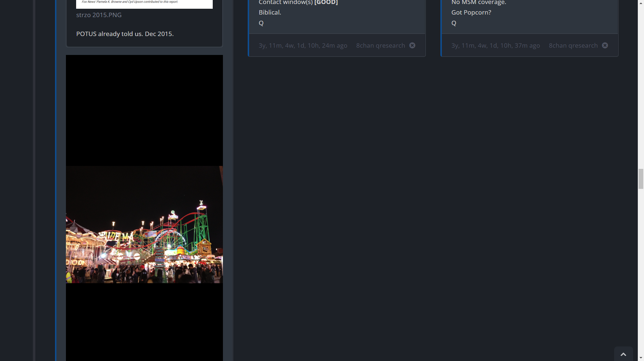Screen dimensions: 644x361
Task: Open the Fox News article screenshot image
Action: (144, 4)
